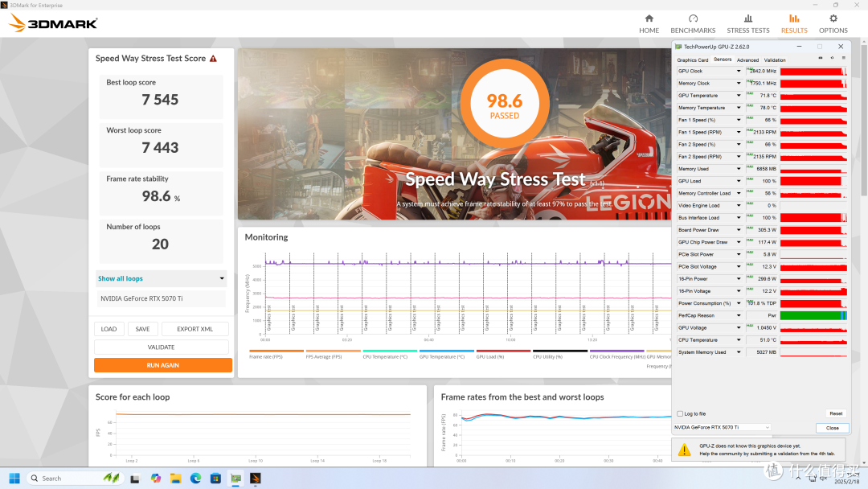Screen dimensions: 868x489
Task: Click the EXPORT XML button
Action: click(194, 329)
